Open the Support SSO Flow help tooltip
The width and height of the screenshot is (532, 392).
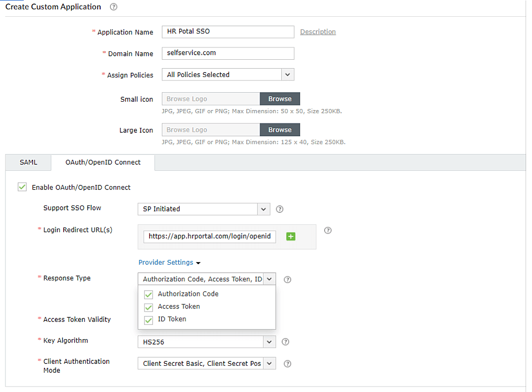(279, 209)
